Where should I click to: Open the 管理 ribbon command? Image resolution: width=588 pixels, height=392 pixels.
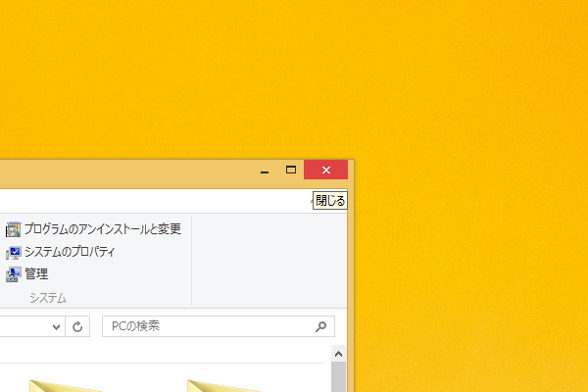pos(26,274)
